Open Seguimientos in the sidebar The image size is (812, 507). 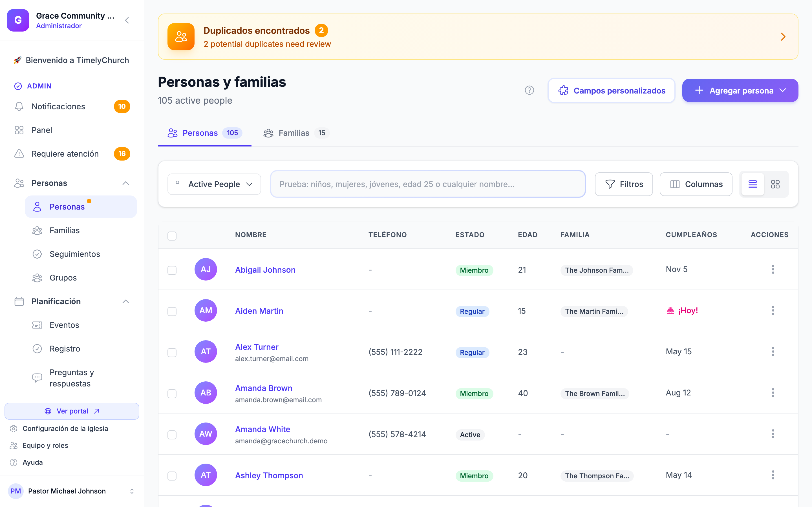[75, 254]
